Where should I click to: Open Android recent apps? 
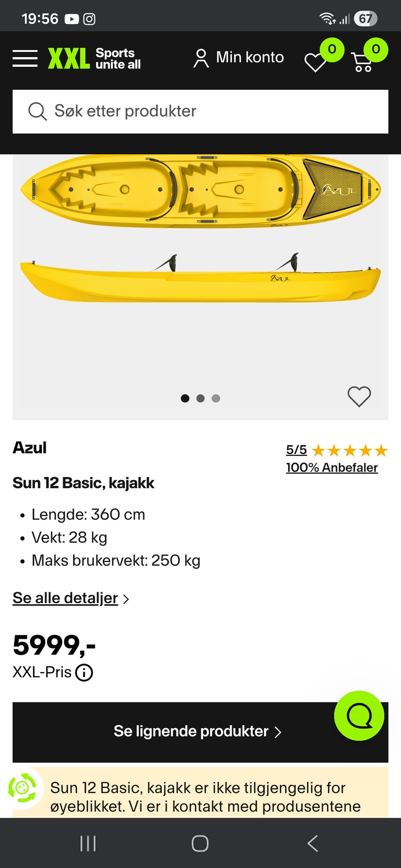tap(88, 843)
